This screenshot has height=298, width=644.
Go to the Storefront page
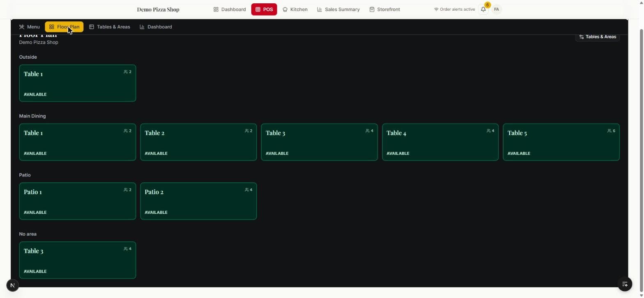pos(384,9)
